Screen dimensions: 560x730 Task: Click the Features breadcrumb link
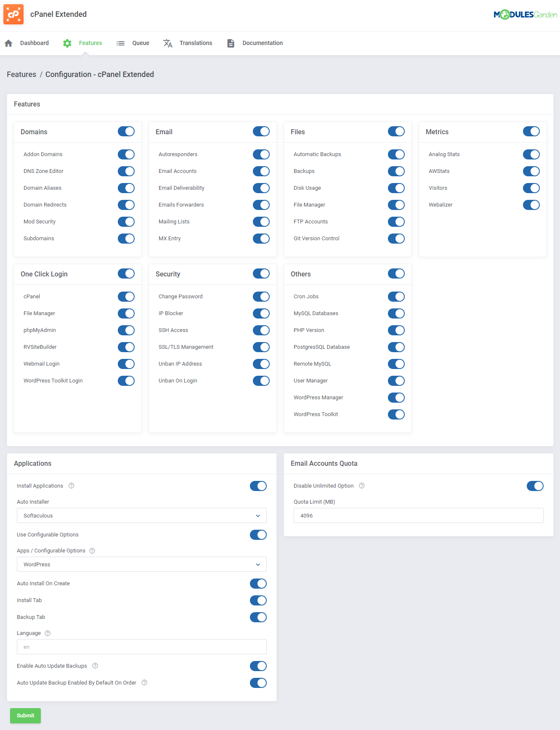(x=21, y=74)
